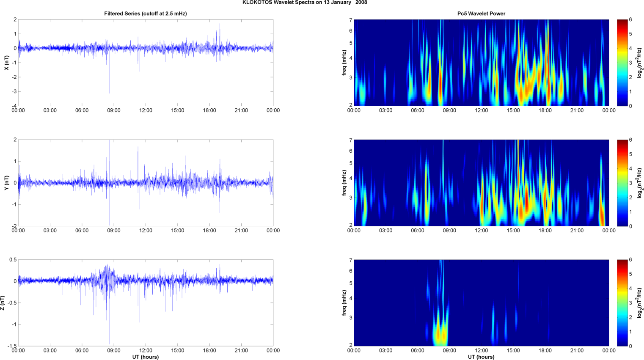Select the 'X (nT)' axis label
Image resolution: width=644 pixels, height=360 pixels.
pyautogui.click(x=6, y=63)
